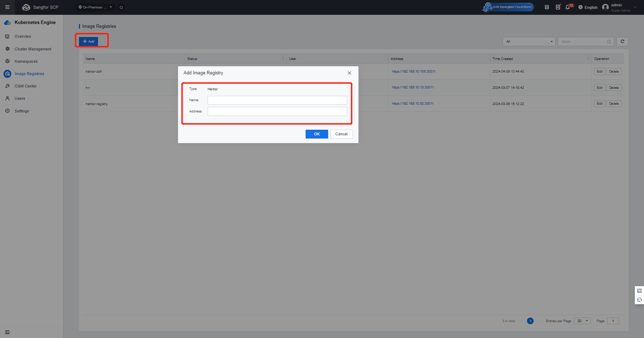644x338 pixels.
Task: Click the Page number input field
Action: point(613,321)
